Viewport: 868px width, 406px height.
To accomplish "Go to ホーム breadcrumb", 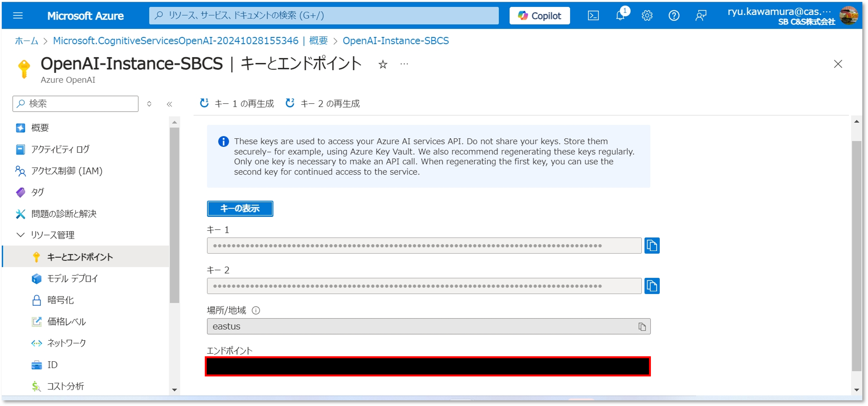I will [x=26, y=41].
